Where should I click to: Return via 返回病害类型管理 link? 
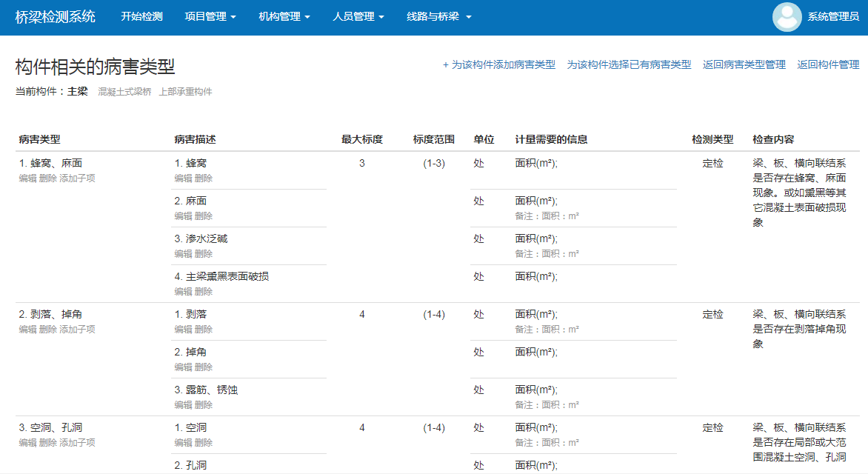744,65
